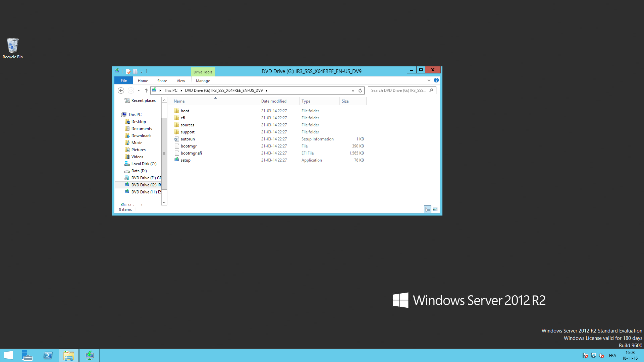Open the address bar history dropdown

pyautogui.click(x=353, y=90)
